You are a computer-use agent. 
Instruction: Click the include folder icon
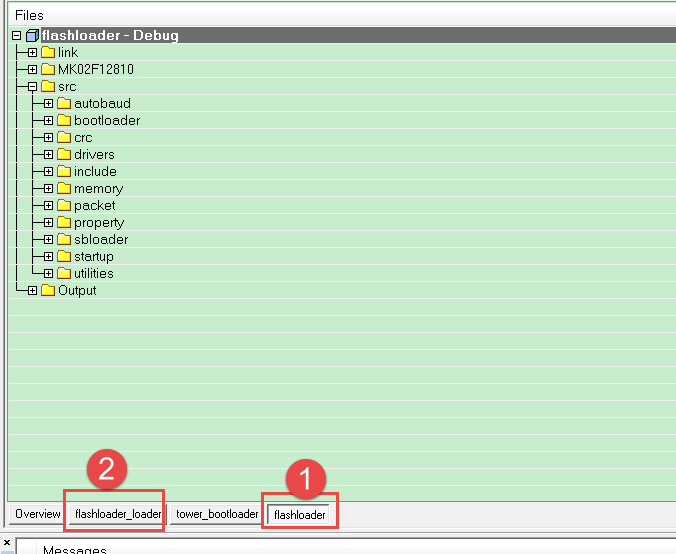coord(64,172)
